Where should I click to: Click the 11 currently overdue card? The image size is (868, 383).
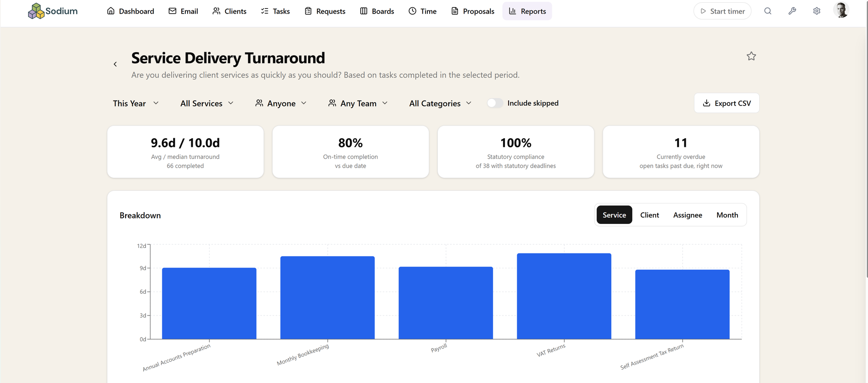(x=681, y=152)
